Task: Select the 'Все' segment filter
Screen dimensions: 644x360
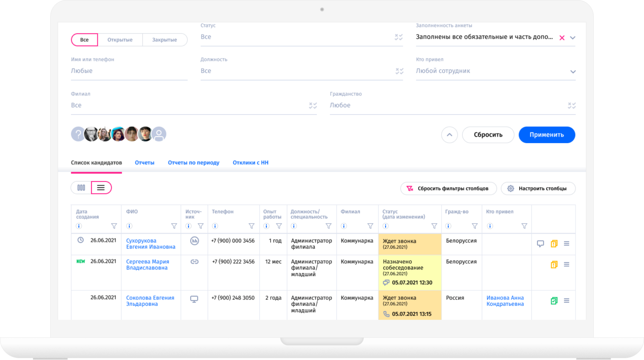Action: tap(84, 40)
